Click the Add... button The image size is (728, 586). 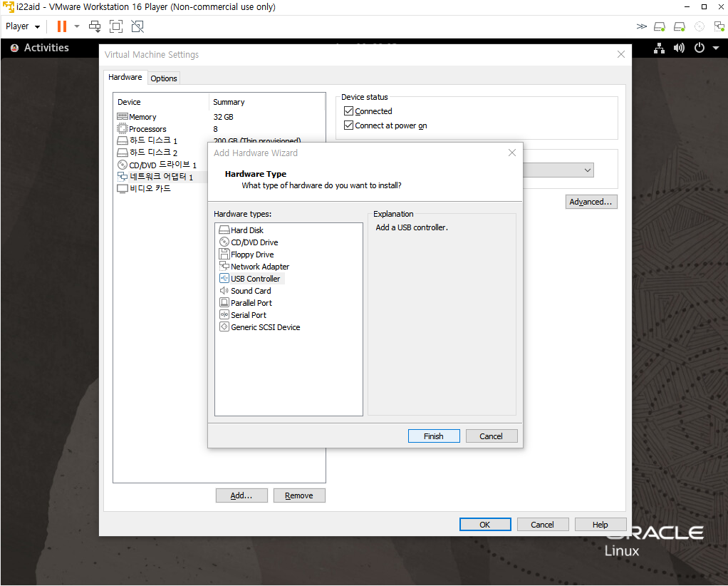click(241, 495)
